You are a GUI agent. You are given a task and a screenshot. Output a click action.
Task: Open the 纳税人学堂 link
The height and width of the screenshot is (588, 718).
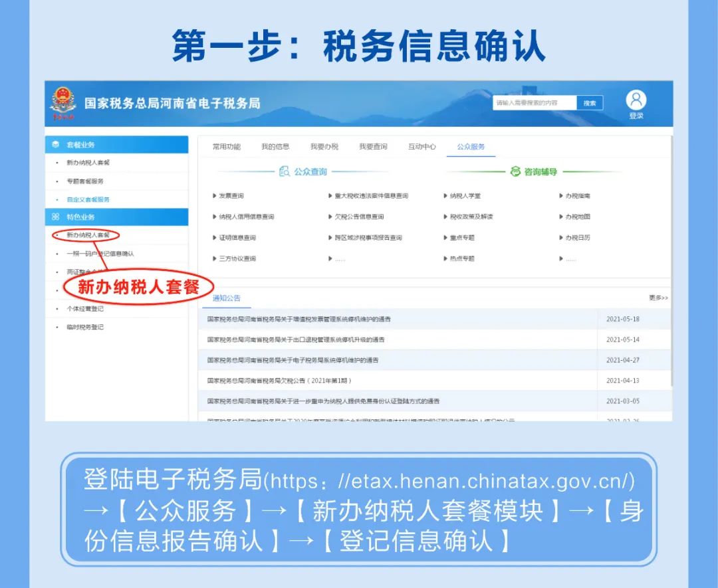(x=465, y=196)
